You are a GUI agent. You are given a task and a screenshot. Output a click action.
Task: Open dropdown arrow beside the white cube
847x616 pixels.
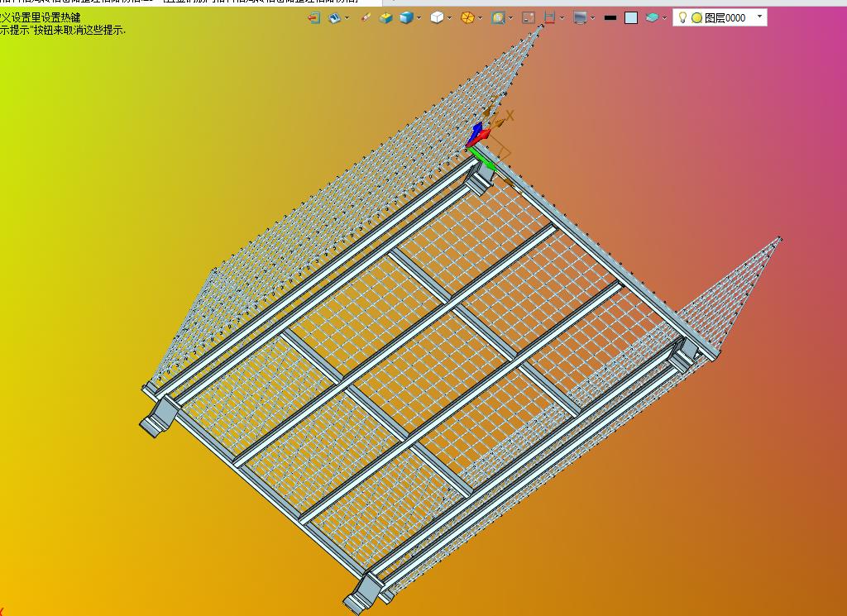(449, 18)
